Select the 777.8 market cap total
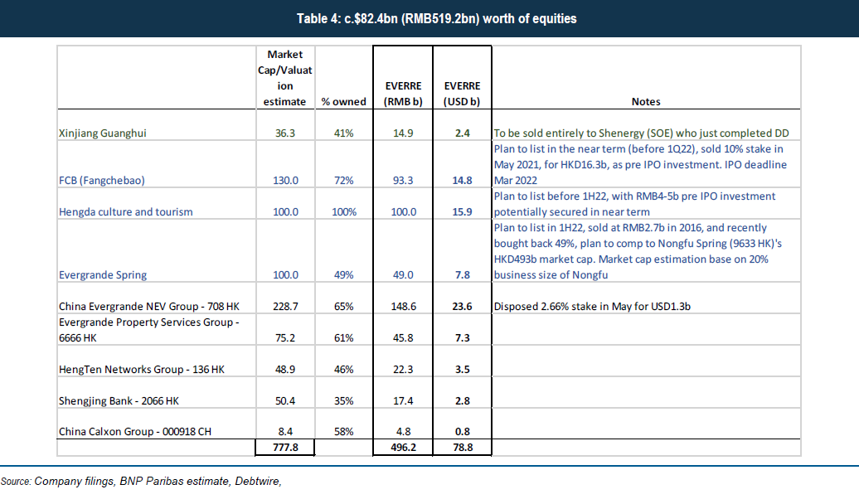This screenshot has width=859, height=504. [285, 448]
